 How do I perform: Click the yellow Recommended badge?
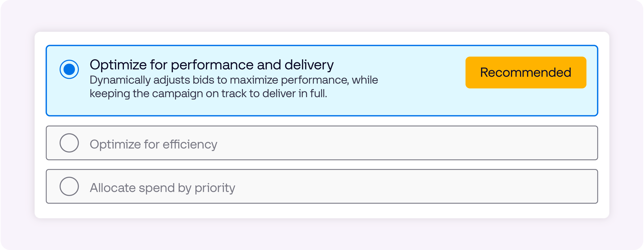tap(525, 73)
